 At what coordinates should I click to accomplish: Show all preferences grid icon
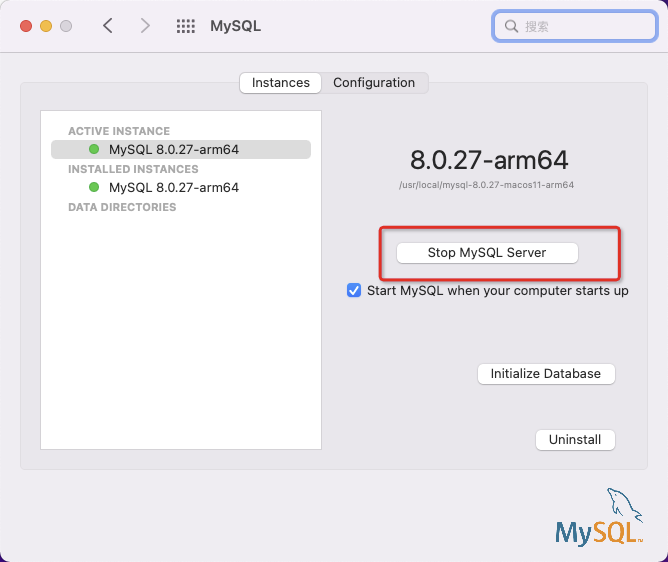coord(186,26)
